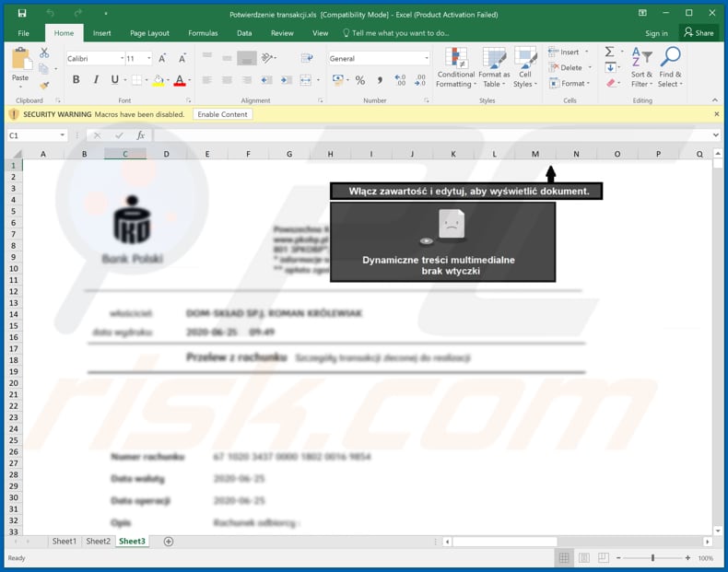Increase font size with larger A icon
Screen dimensions: 728x572
click(162, 58)
